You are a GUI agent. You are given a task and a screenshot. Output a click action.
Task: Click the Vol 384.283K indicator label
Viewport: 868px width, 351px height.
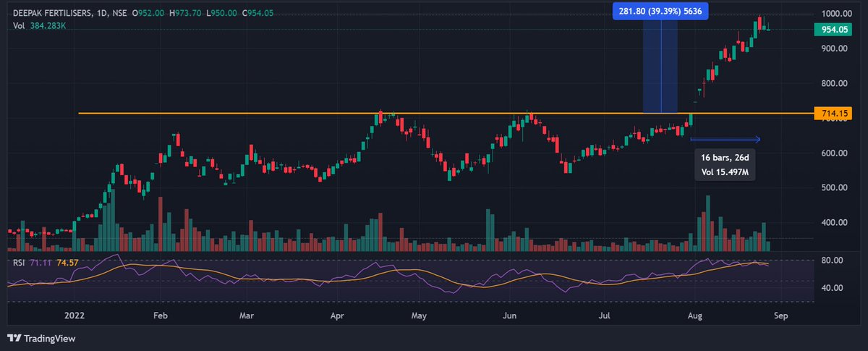40,26
